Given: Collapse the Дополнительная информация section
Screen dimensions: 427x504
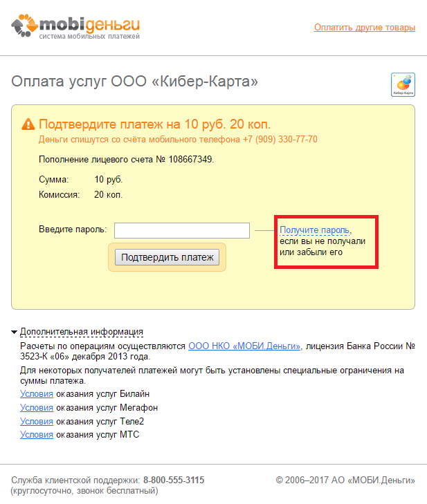Looking at the screenshot, I should [82, 332].
